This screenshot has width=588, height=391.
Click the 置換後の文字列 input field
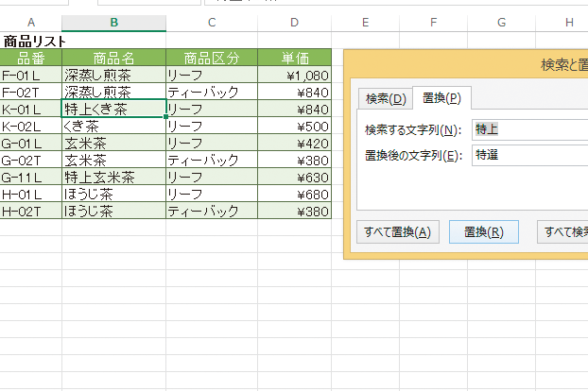click(x=529, y=155)
